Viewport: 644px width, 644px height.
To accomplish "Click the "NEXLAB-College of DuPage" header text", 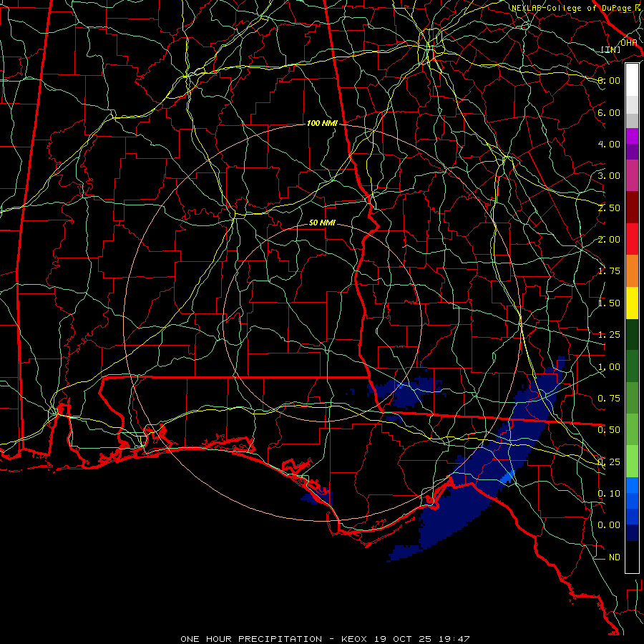I will coord(572,8).
